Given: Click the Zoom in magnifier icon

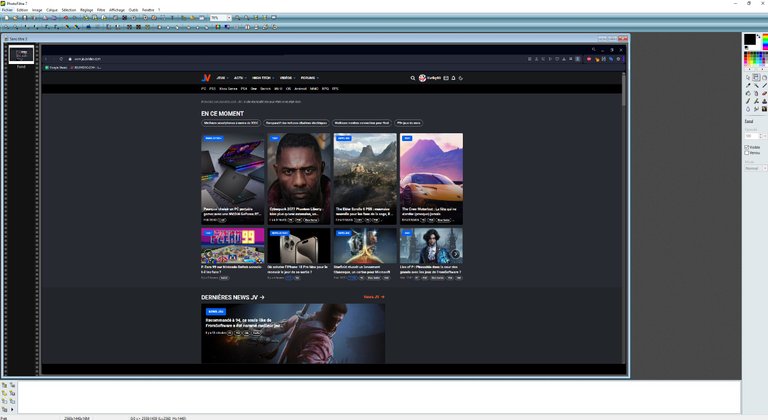Looking at the screenshot, I should tap(238, 18).
